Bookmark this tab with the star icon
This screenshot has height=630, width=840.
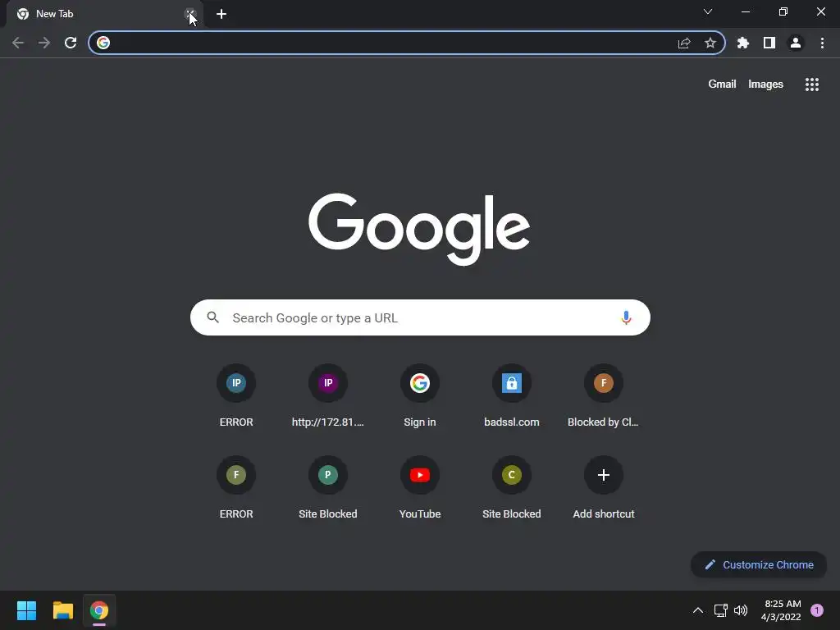(x=710, y=43)
